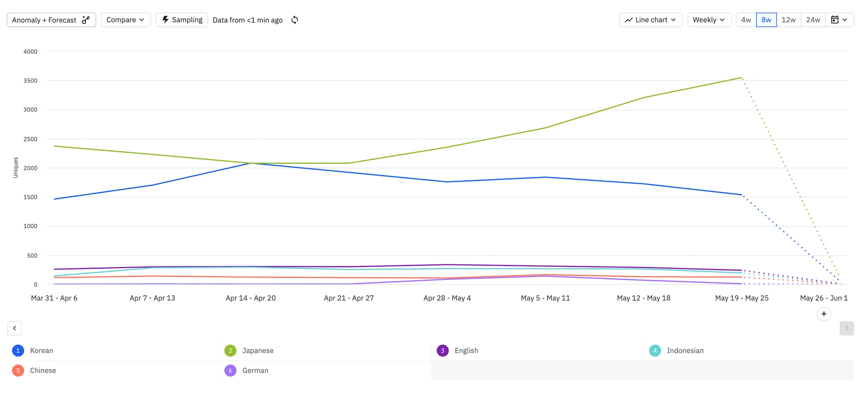Select the 4w time range
This screenshot has width=868, height=394.
click(746, 20)
